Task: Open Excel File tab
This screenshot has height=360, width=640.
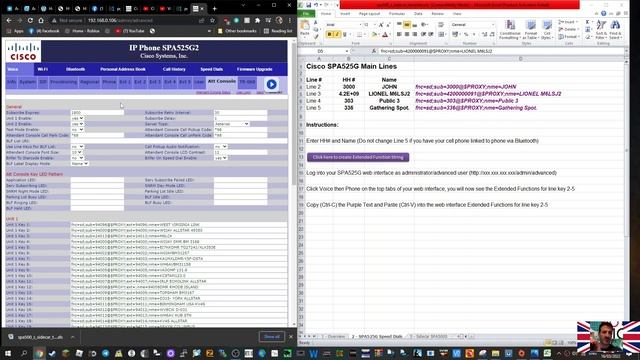Action: pos(306,13)
